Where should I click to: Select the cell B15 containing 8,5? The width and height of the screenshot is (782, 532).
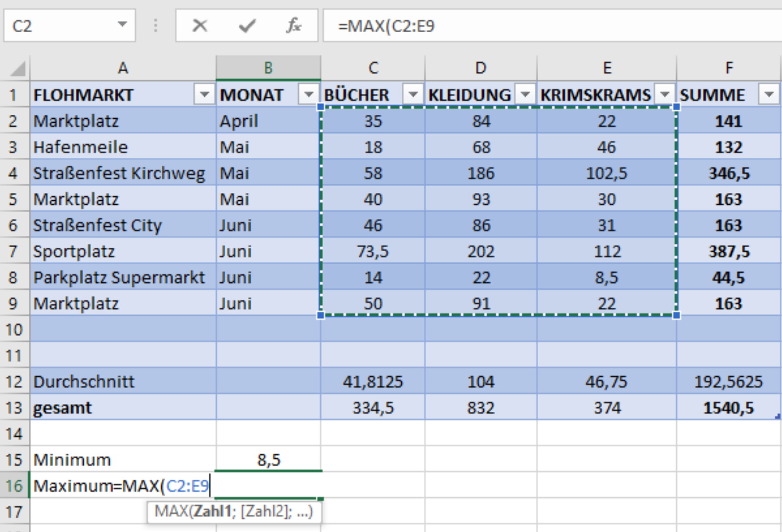(269, 460)
